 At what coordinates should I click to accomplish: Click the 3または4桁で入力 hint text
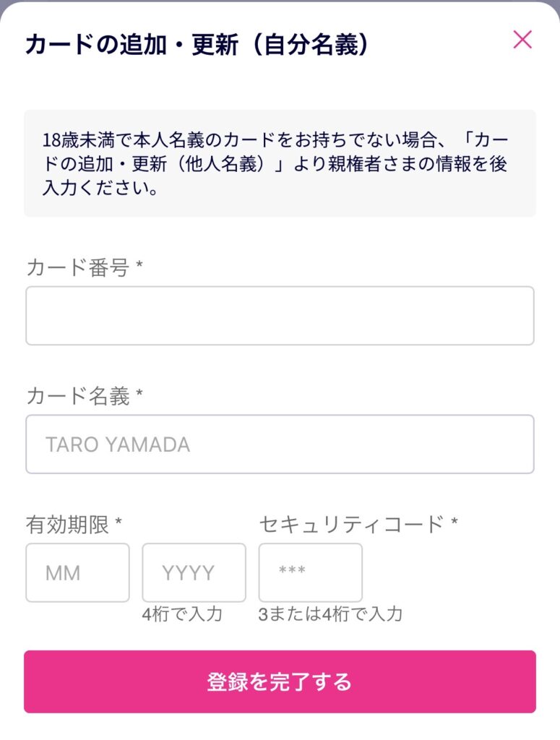tap(330, 614)
